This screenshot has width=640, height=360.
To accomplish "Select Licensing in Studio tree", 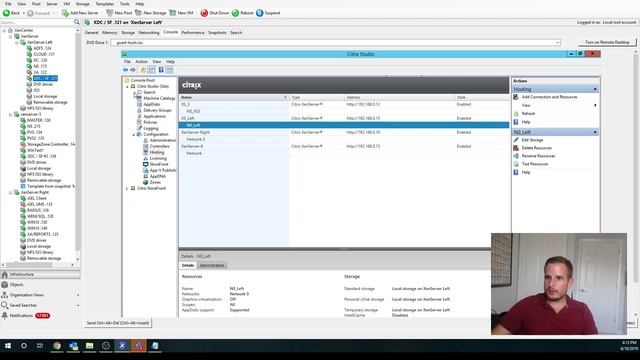I will (x=158, y=158).
